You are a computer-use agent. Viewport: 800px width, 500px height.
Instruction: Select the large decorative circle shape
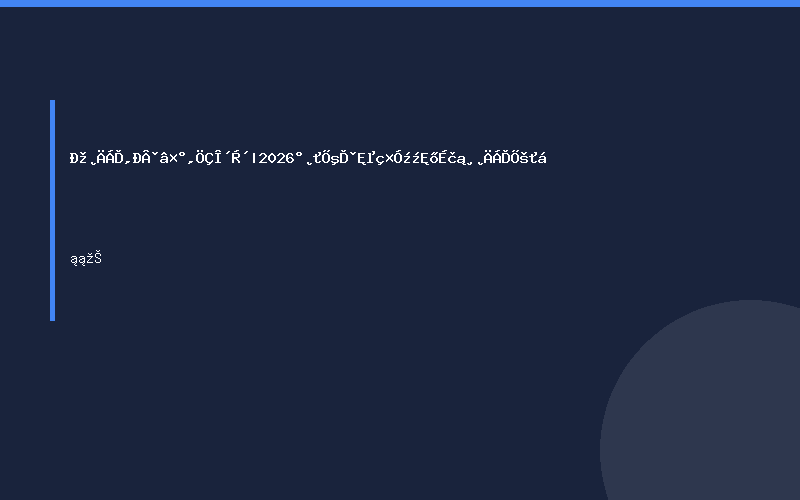[700, 400]
